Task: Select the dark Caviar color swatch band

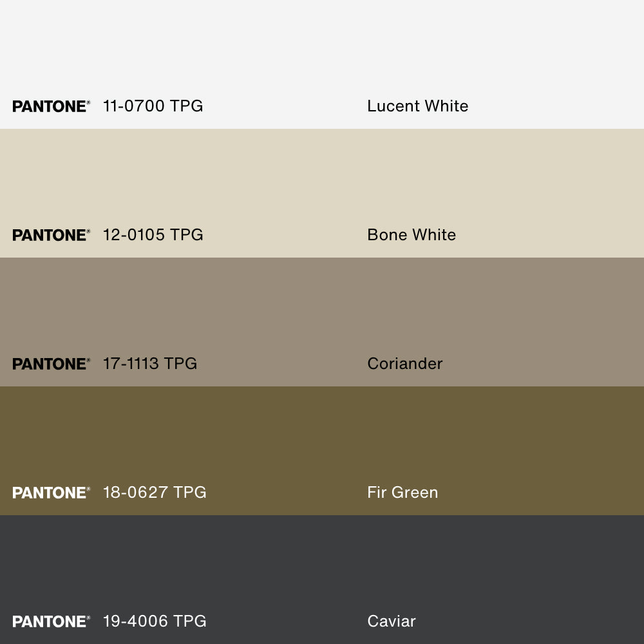Action: (x=322, y=567)
